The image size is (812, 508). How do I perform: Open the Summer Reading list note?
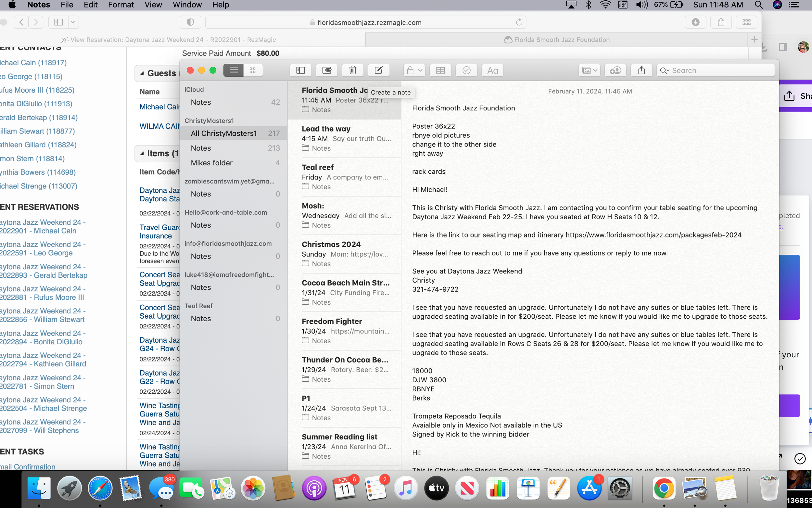tap(344, 447)
